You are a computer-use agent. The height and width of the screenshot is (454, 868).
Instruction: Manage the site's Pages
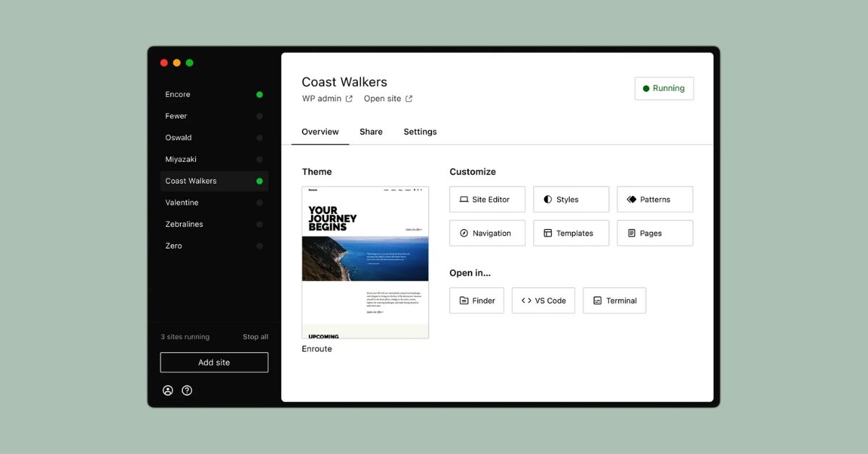(x=655, y=233)
